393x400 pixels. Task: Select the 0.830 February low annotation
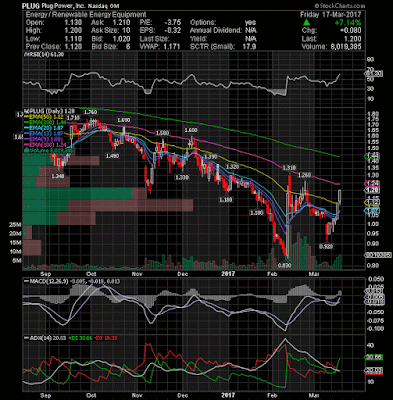coord(285,266)
